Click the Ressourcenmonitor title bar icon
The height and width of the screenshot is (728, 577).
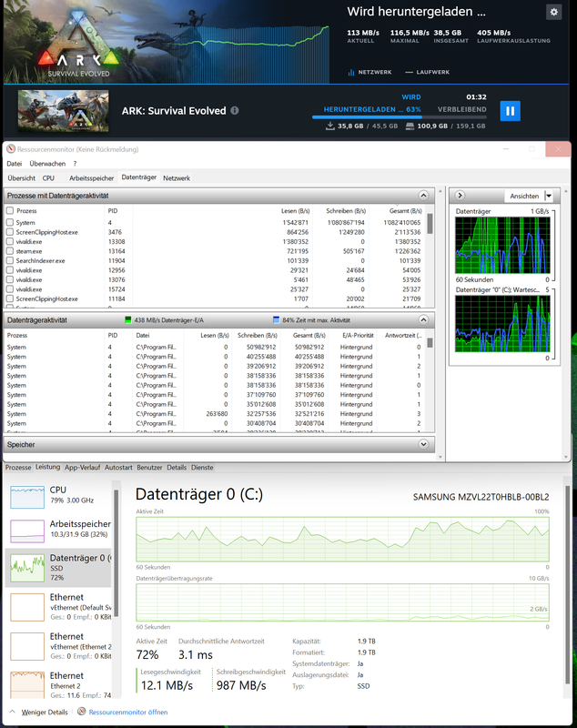[11, 149]
